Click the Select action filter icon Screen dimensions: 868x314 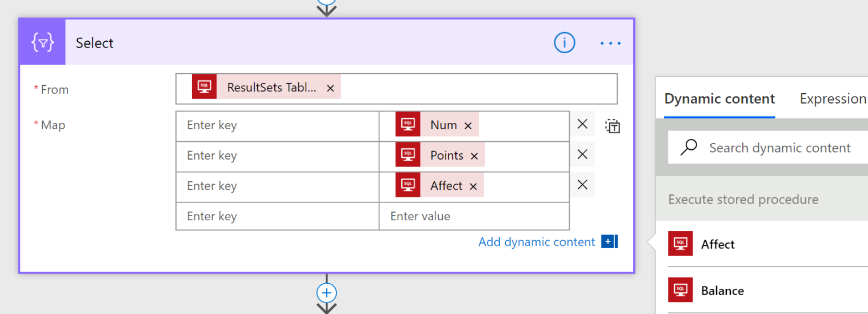[42, 43]
